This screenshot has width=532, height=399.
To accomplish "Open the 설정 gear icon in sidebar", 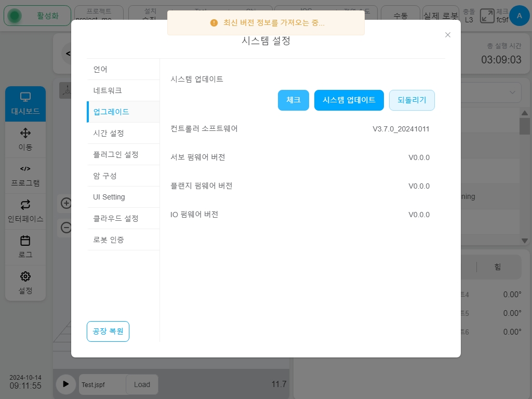I will tap(25, 283).
